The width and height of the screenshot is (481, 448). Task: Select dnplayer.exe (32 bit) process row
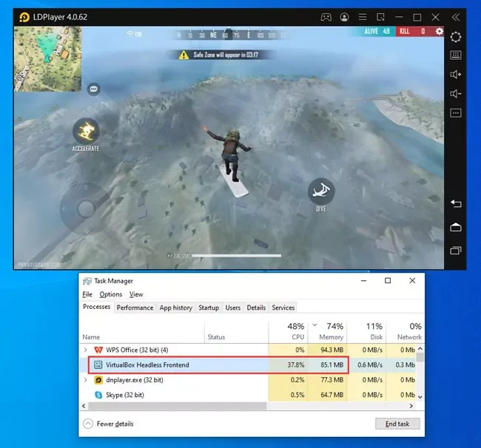coord(248,380)
